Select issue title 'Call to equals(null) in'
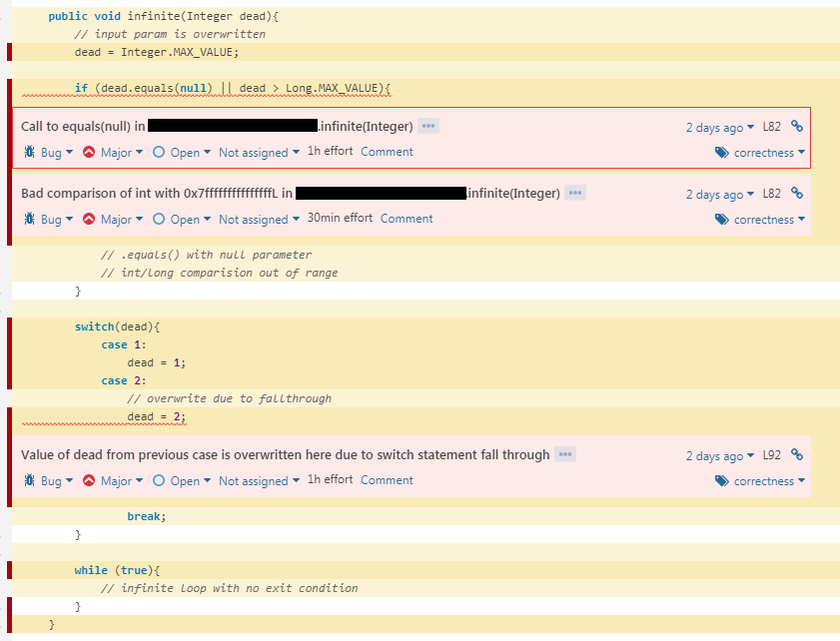Image resolution: width=840 pixels, height=641 pixels. pyautogui.click(x=83, y=127)
